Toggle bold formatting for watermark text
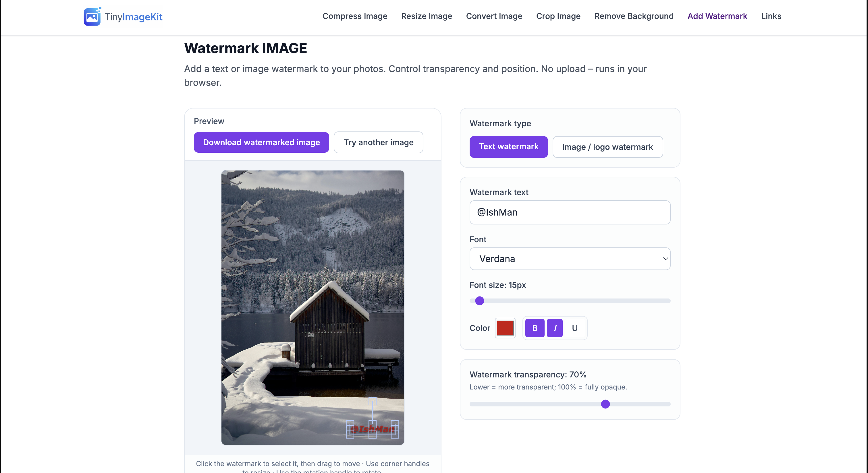The image size is (868, 473). pyautogui.click(x=535, y=328)
